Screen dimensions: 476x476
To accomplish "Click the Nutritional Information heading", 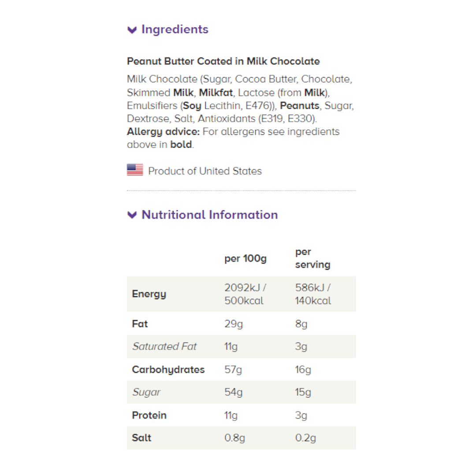I will pos(209,215).
